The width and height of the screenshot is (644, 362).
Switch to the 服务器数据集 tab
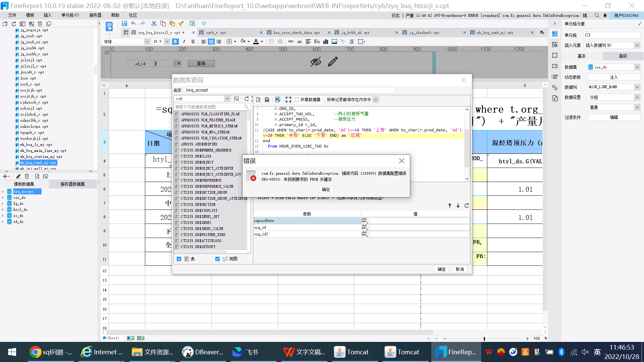click(x=72, y=184)
